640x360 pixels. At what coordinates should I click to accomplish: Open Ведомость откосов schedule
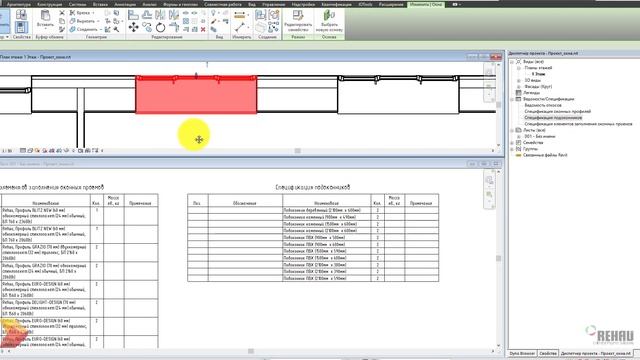pyautogui.click(x=543, y=105)
